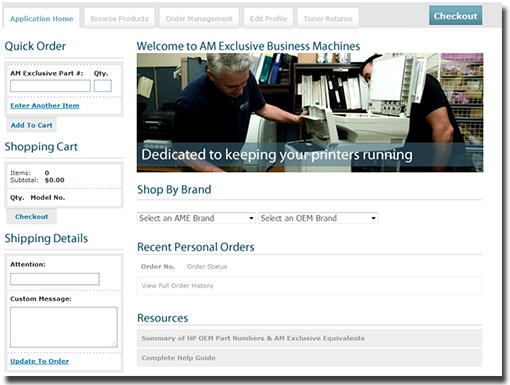Expand the Select an OEM Brand dropdown
The image size is (510, 385).
[x=318, y=218]
